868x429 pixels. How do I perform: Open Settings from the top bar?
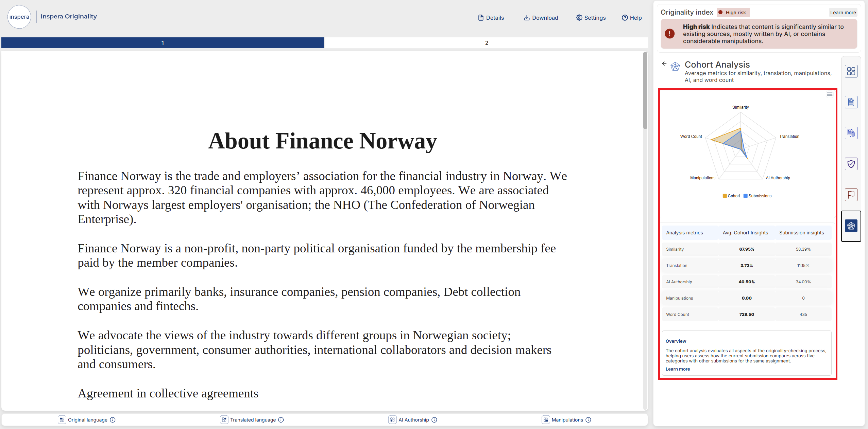(x=591, y=18)
